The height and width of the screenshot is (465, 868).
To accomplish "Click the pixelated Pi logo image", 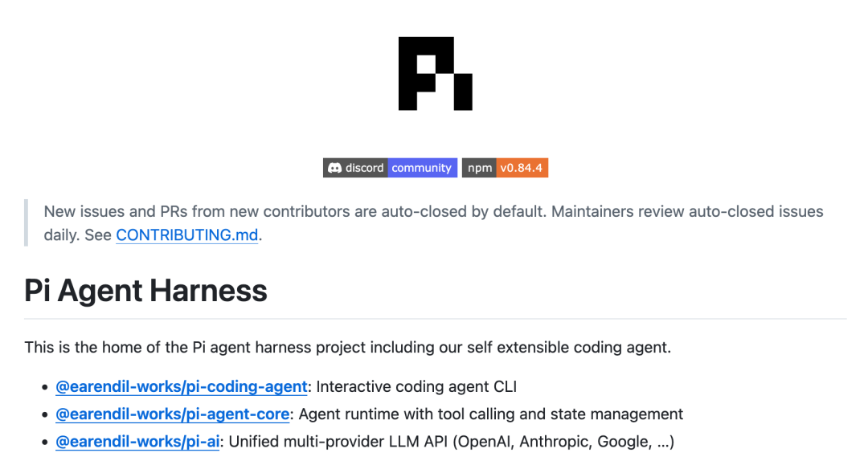I will [x=435, y=74].
